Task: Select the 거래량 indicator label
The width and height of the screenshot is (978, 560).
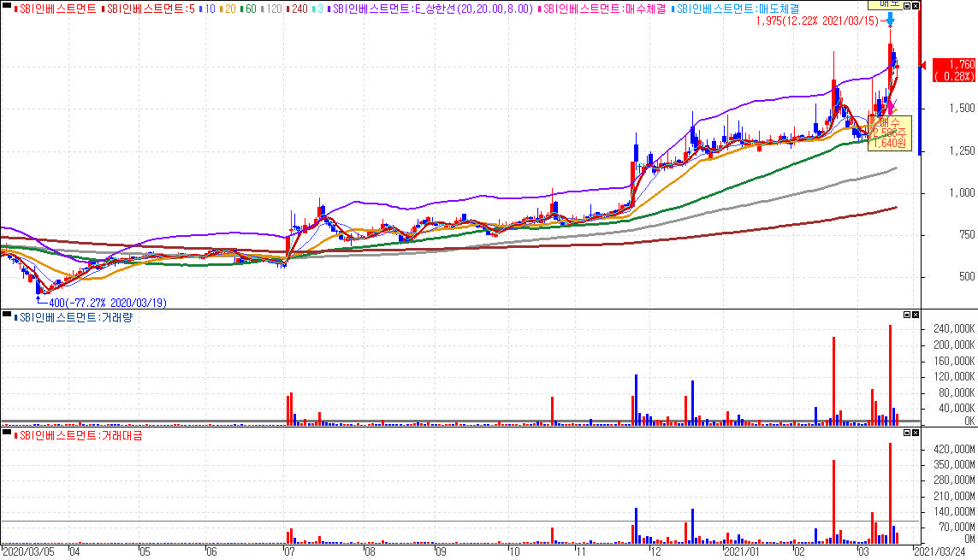Action: point(74,318)
